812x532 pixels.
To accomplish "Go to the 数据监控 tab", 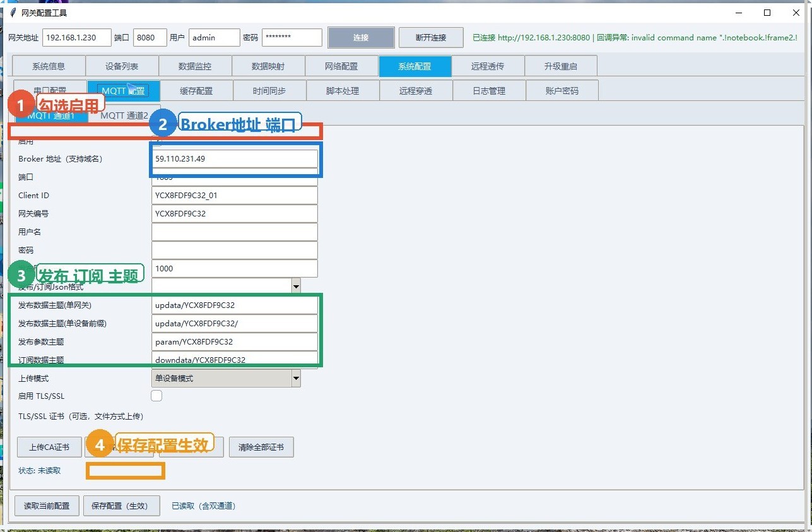I will tap(195, 66).
